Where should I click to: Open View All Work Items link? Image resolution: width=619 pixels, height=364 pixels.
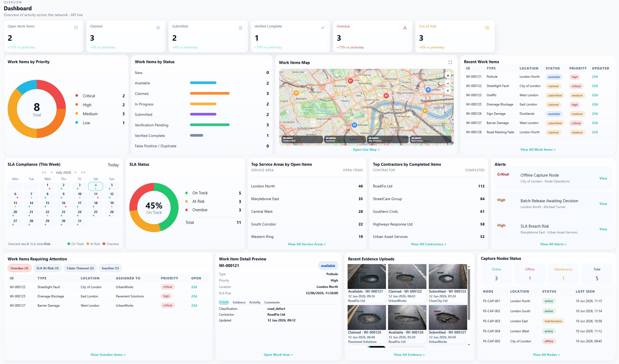coord(538,150)
